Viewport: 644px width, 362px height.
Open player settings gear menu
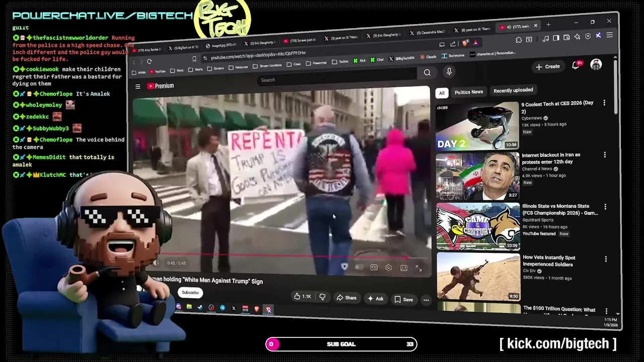(388, 267)
